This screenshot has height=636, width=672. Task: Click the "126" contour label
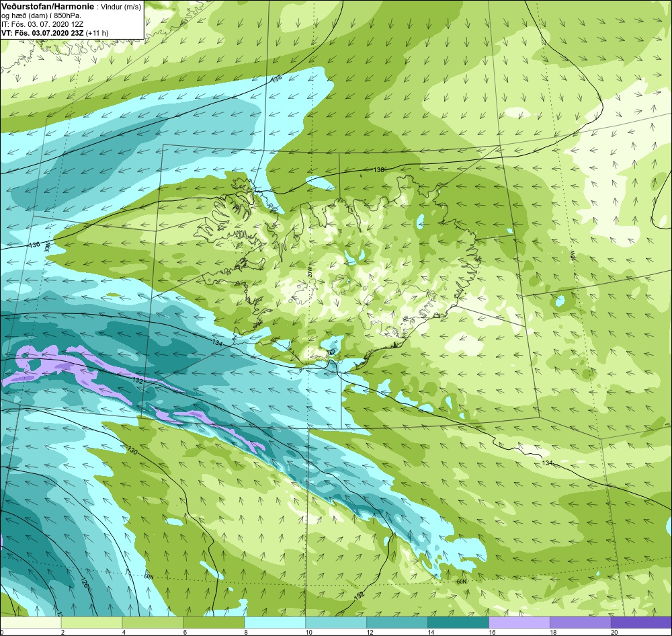(x=85, y=584)
